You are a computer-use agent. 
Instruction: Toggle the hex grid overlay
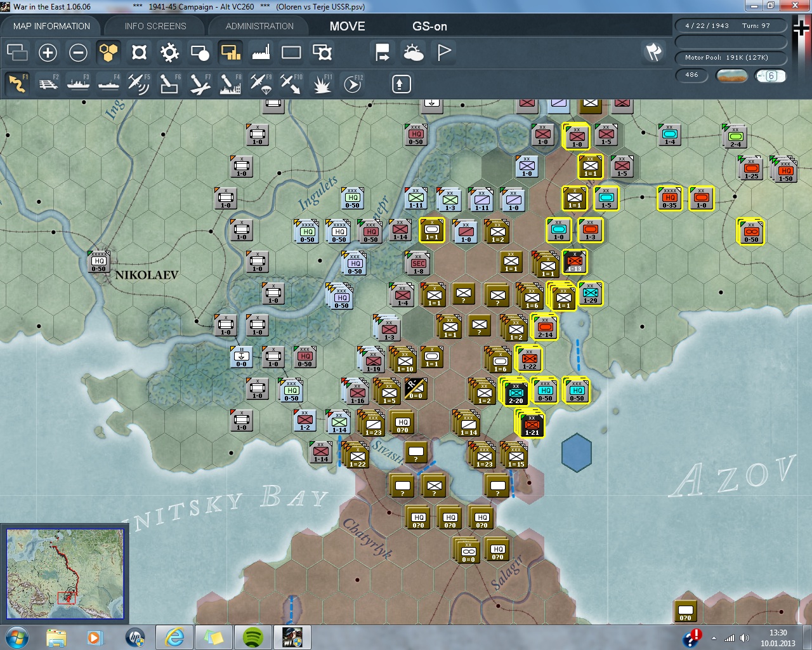(108, 53)
